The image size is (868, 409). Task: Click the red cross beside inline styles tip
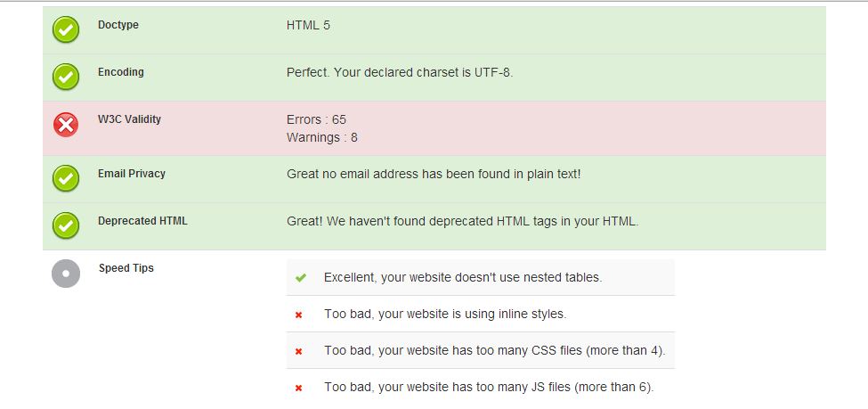coord(299,315)
